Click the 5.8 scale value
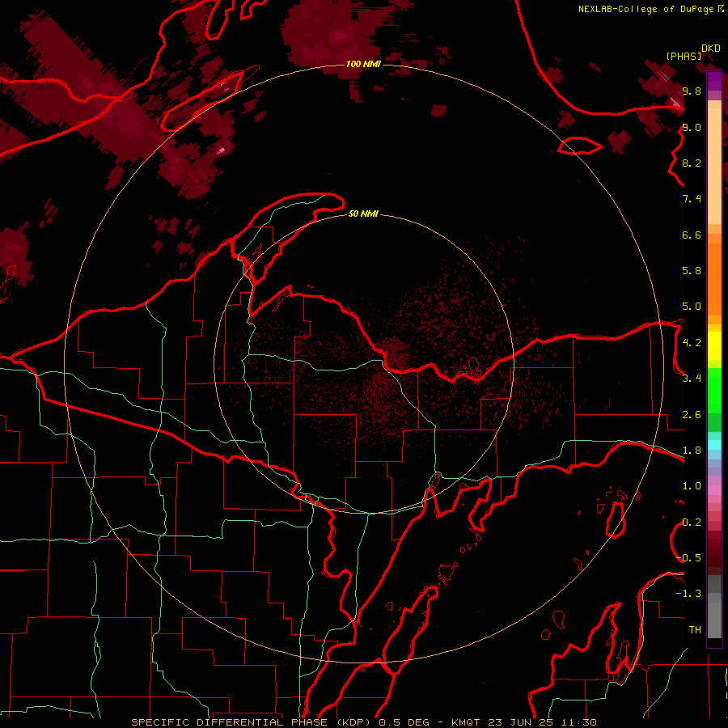Image resolution: width=728 pixels, height=728 pixels. pyautogui.click(x=692, y=271)
